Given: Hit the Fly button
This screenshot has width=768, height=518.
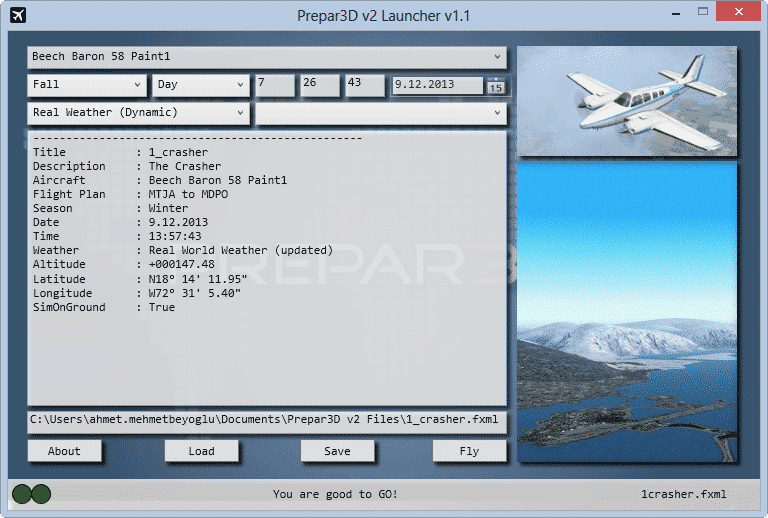Looking at the screenshot, I should point(469,451).
